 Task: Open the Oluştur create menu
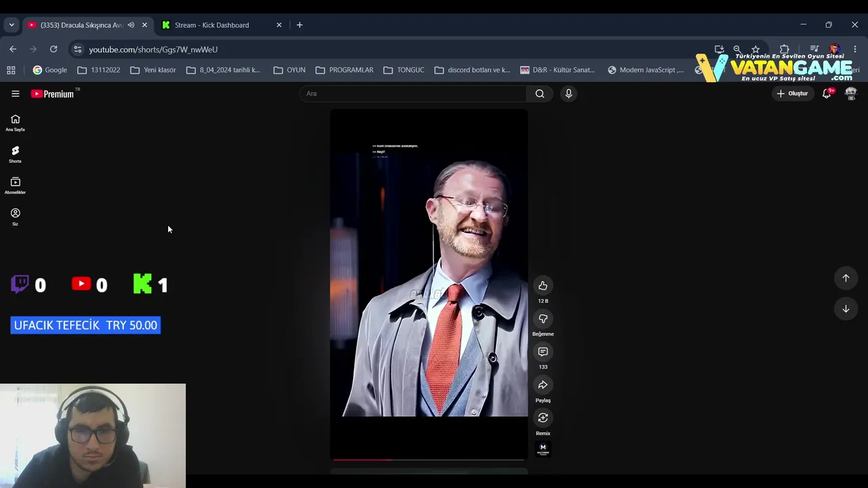tap(792, 94)
